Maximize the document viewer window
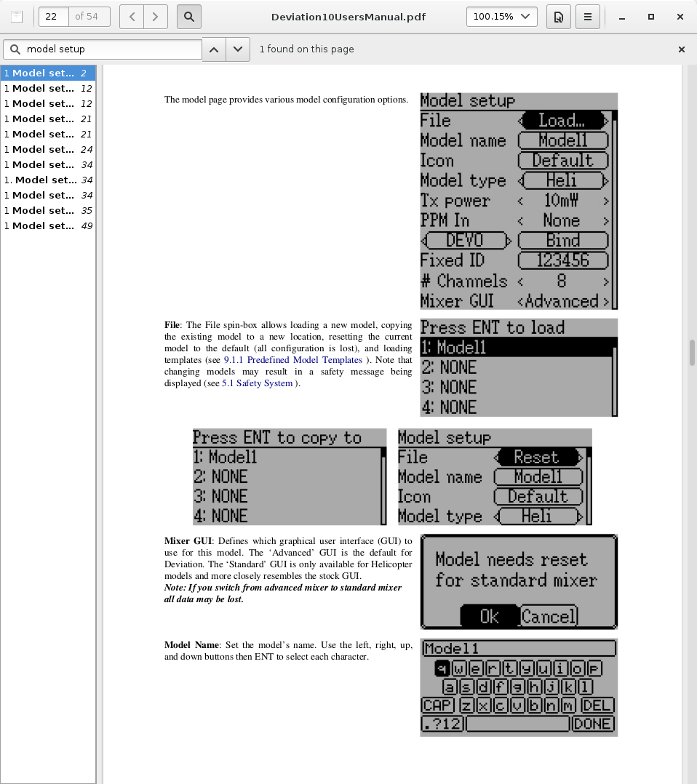This screenshot has width=697, height=784. [x=651, y=17]
